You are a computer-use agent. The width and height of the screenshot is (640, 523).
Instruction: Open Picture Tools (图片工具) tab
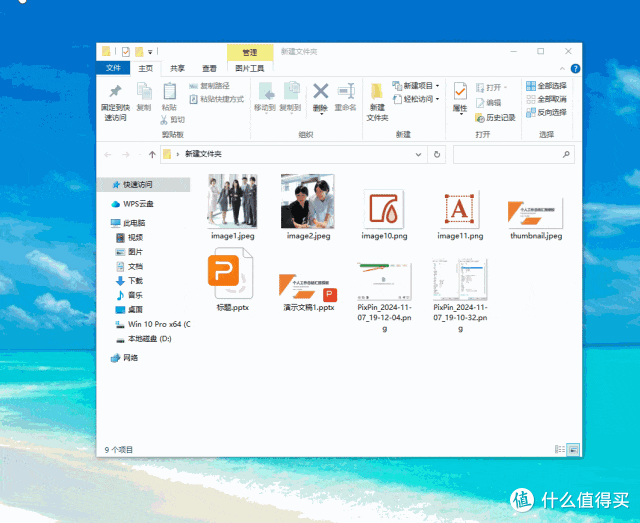point(250,69)
